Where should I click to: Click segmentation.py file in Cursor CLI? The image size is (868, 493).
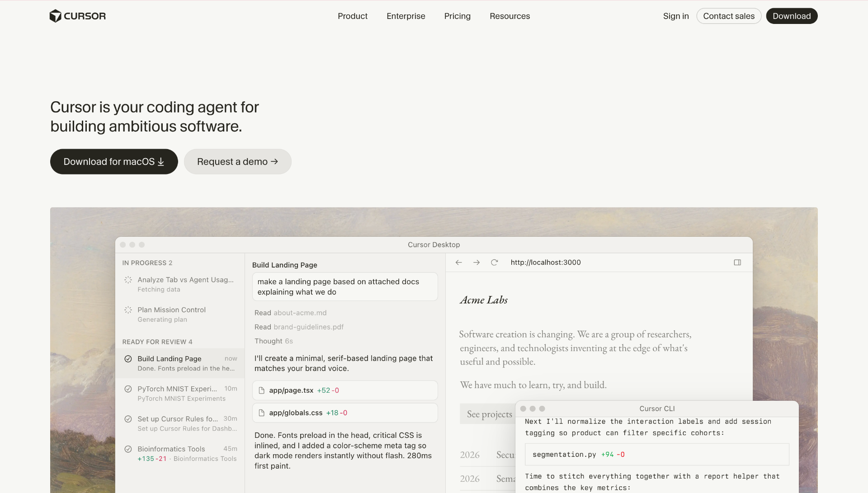tap(657, 454)
